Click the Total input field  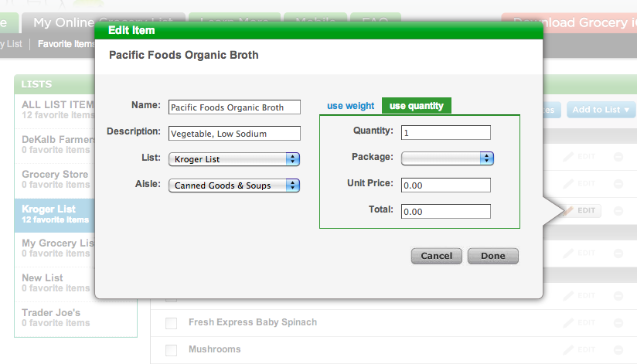[x=445, y=212]
